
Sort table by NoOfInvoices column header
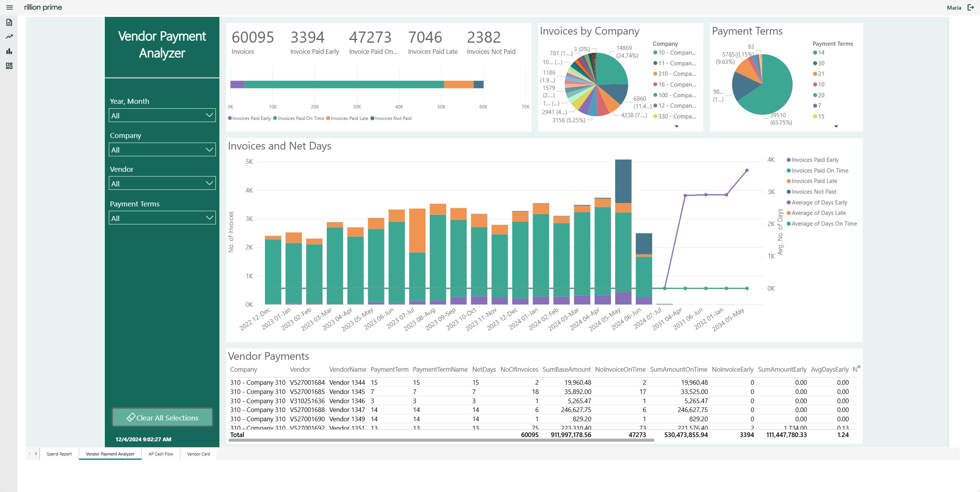point(519,369)
